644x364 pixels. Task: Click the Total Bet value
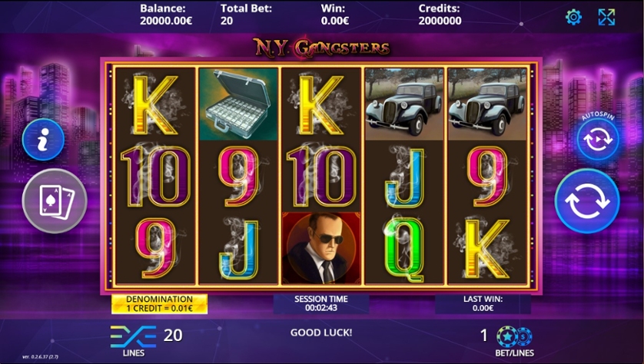tap(227, 21)
